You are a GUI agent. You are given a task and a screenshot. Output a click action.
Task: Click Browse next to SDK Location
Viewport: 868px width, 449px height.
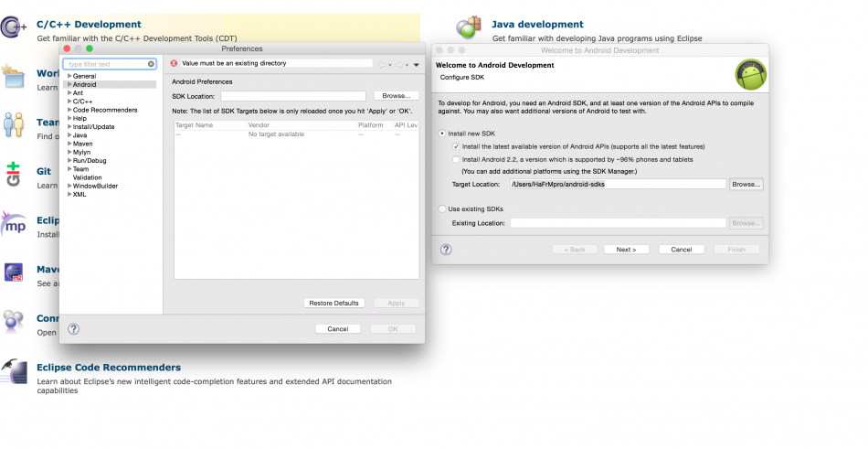pyautogui.click(x=397, y=96)
